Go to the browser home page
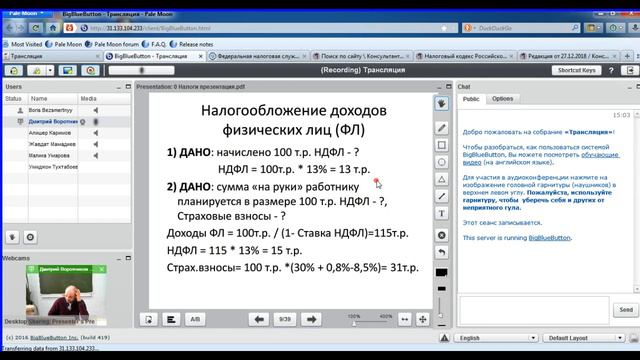 (x=53, y=28)
